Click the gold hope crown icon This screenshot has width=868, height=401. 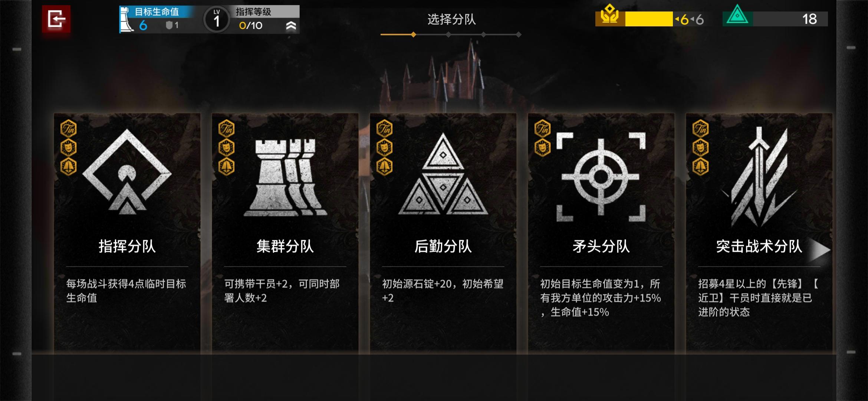[x=610, y=15]
